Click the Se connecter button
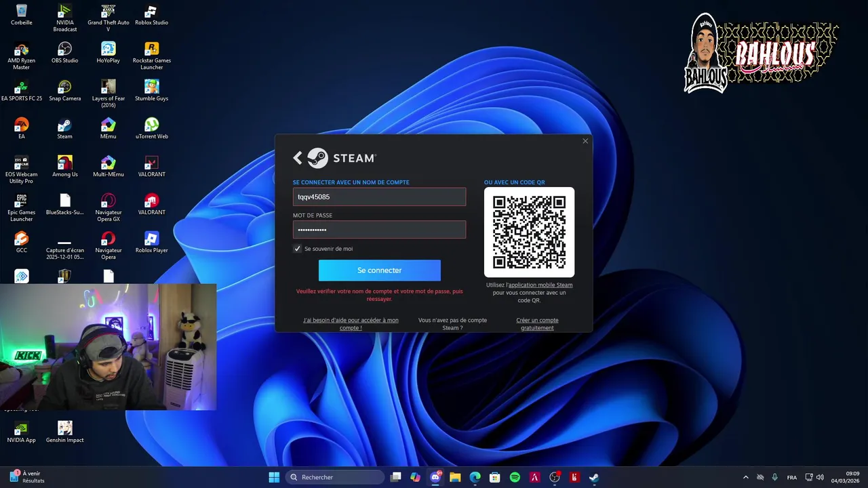Screen dimensions: 868x488 (x=379, y=270)
